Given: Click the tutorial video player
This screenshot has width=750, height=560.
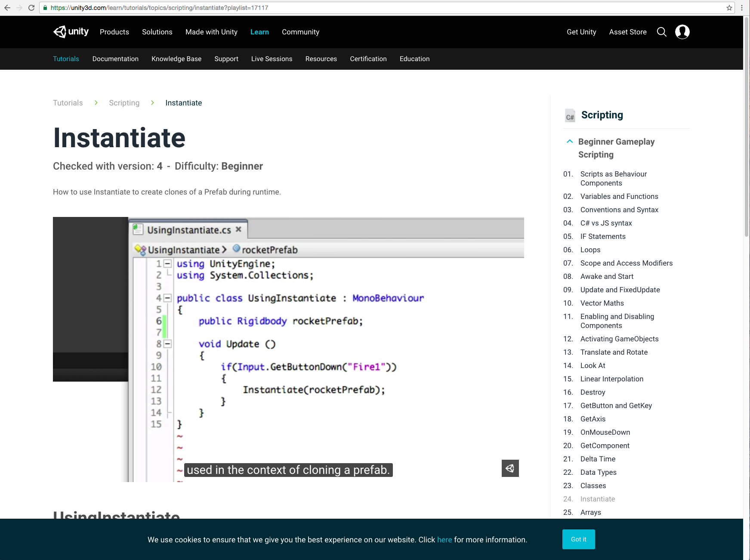Looking at the screenshot, I should 288,350.
